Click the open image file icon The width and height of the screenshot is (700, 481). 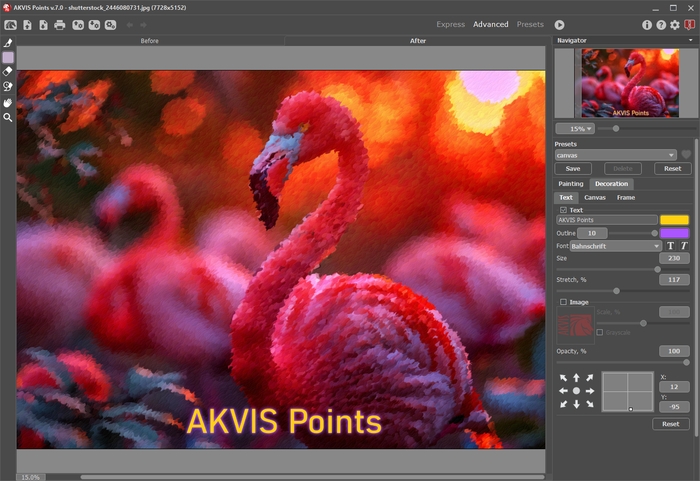[x=28, y=25]
